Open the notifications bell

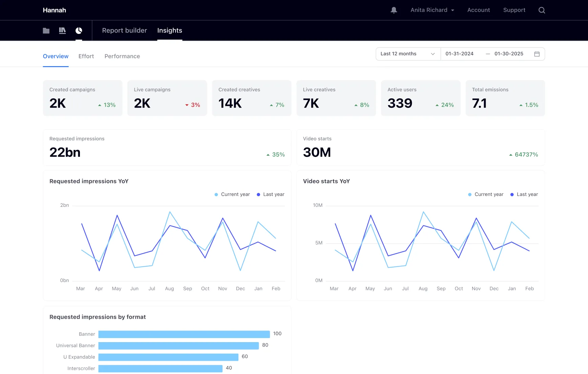click(x=394, y=10)
